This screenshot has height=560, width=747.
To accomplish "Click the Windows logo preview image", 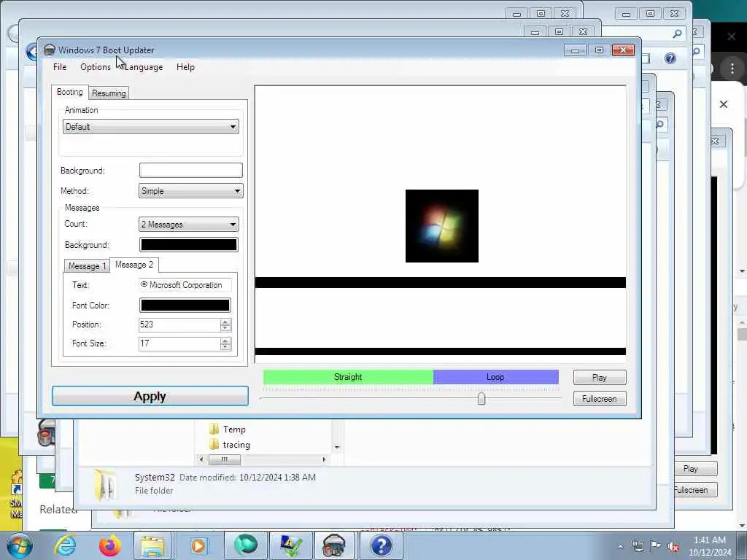I will [441, 226].
